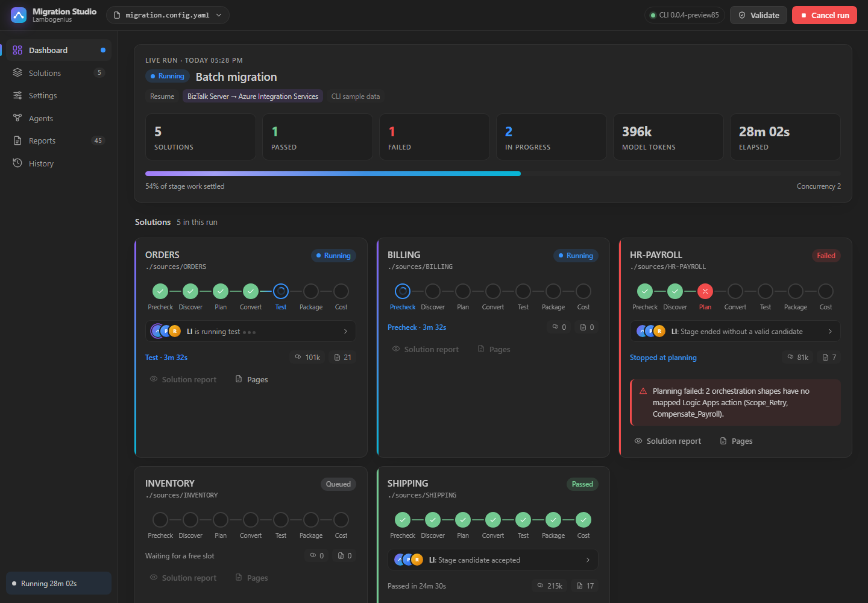The image size is (868, 603).
Task: Open Dashboard in the sidebar
Action: (59, 50)
